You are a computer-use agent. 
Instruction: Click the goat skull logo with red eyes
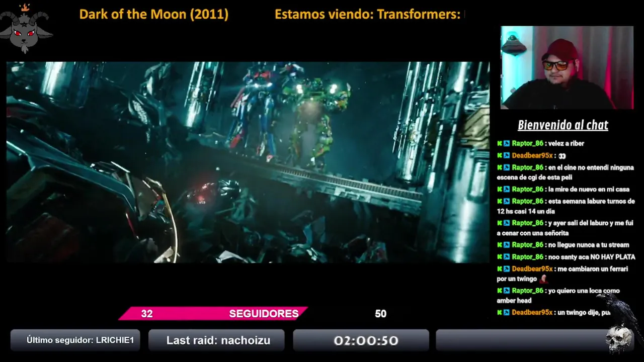tap(26, 29)
